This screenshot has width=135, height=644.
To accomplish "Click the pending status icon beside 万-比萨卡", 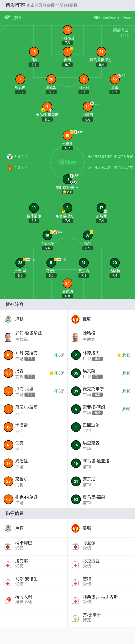I will click(75, 618).
